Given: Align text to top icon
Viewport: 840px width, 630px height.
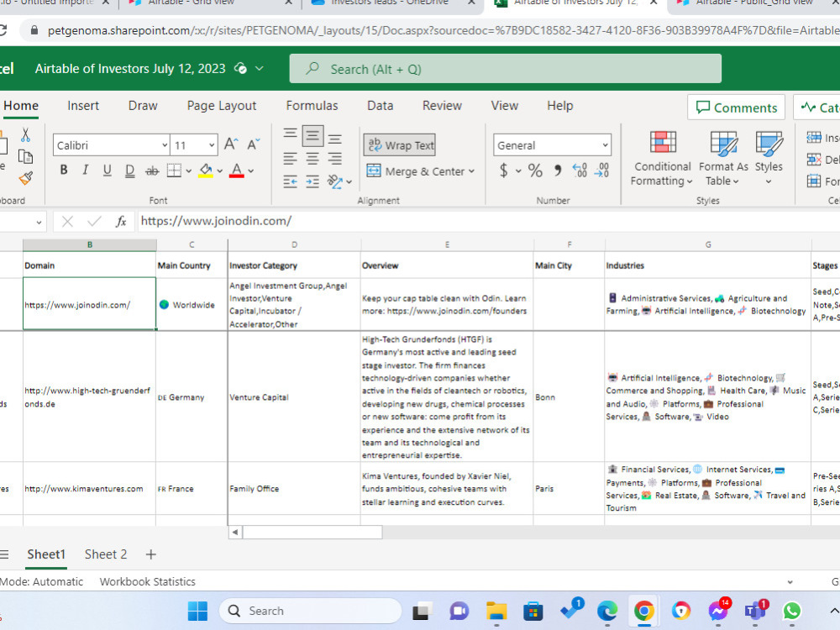Looking at the screenshot, I should 290,134.
